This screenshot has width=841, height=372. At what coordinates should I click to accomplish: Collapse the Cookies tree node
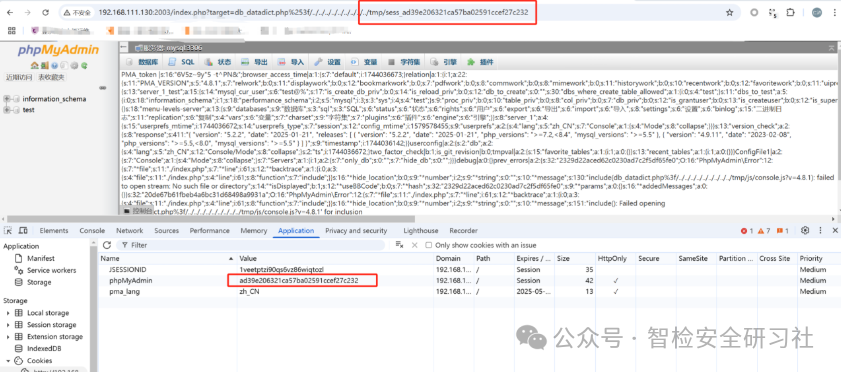8,361
